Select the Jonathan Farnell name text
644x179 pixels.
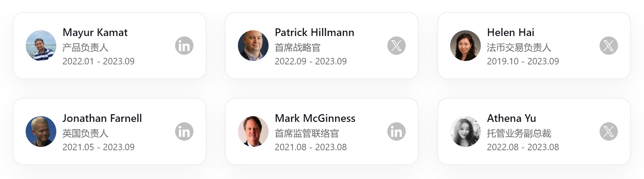[102, 118]
